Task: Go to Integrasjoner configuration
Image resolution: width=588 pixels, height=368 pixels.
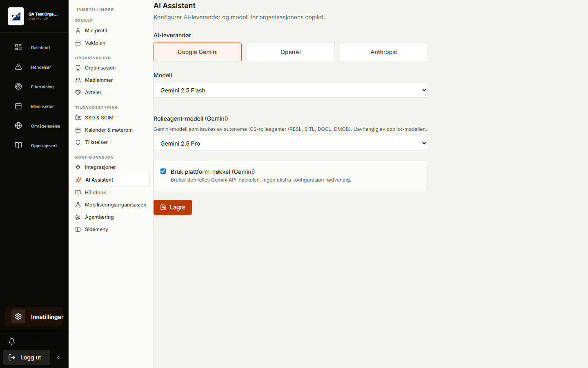Action: coord(111,167)
